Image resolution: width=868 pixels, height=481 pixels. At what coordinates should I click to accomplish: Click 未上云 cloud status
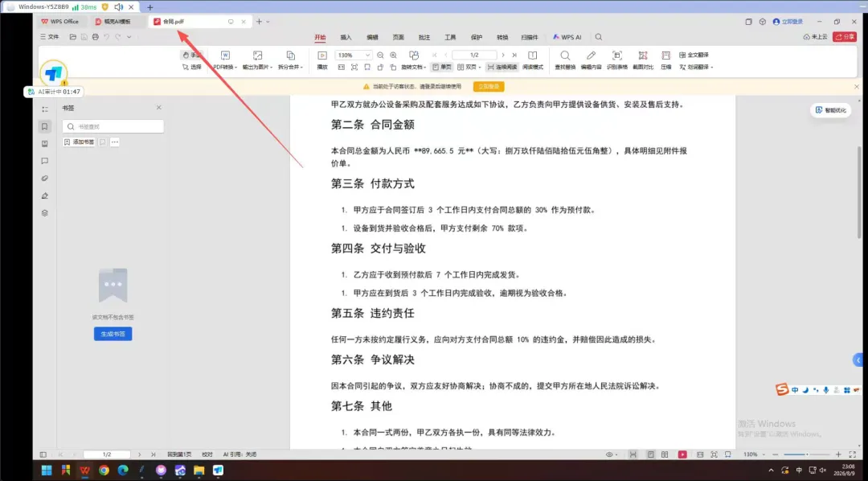tap(816, 37)
